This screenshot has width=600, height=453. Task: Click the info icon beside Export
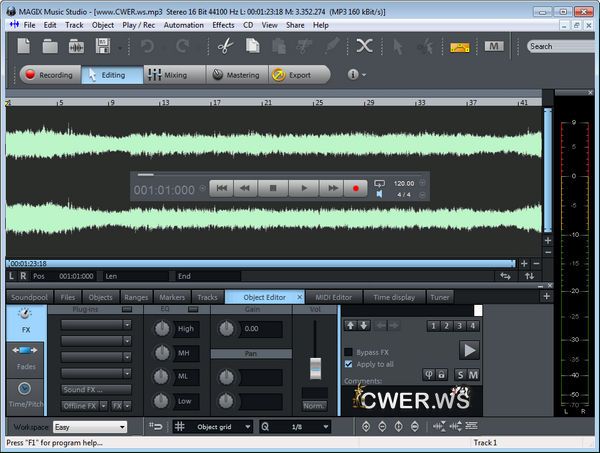[353, 75]
